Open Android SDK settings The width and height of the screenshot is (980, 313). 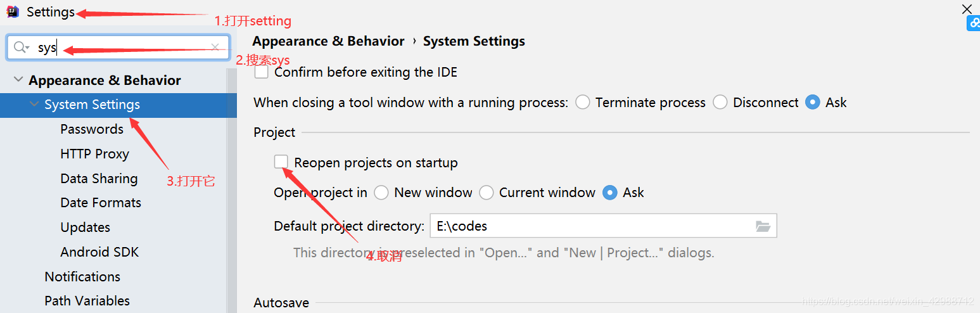(x=99, y=252)
